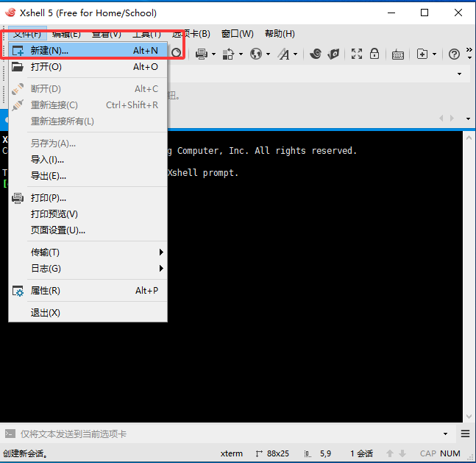The width and height of the screenshot is (476, 463).
Task: Click the compose bar hamburger menu icon
Action: pyautogui.click(x=465, y=434)
